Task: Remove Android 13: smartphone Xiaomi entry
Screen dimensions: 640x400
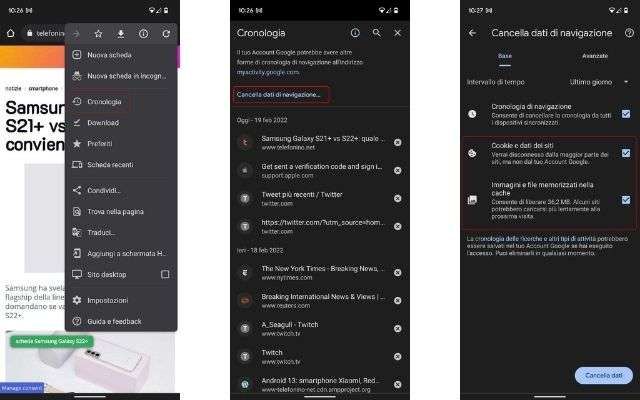Action: (x=398, y=384)
